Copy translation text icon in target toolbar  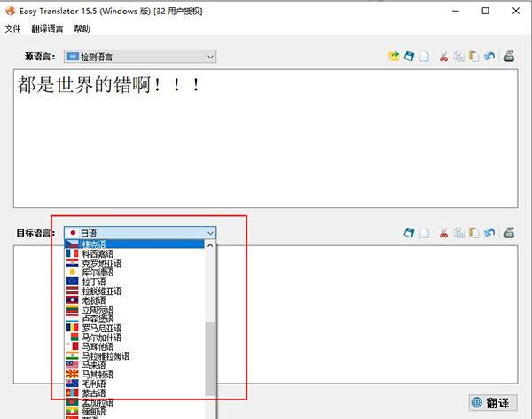[x=458, y=233]
